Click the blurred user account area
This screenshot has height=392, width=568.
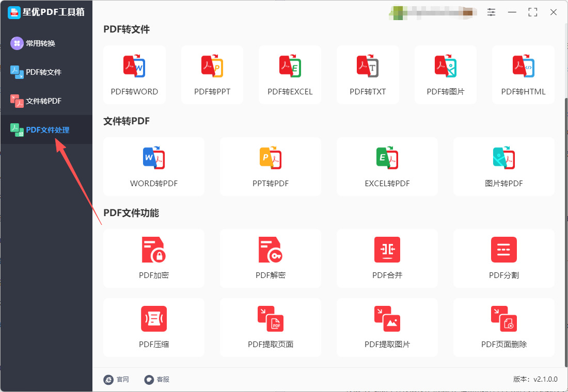(432, 13)
